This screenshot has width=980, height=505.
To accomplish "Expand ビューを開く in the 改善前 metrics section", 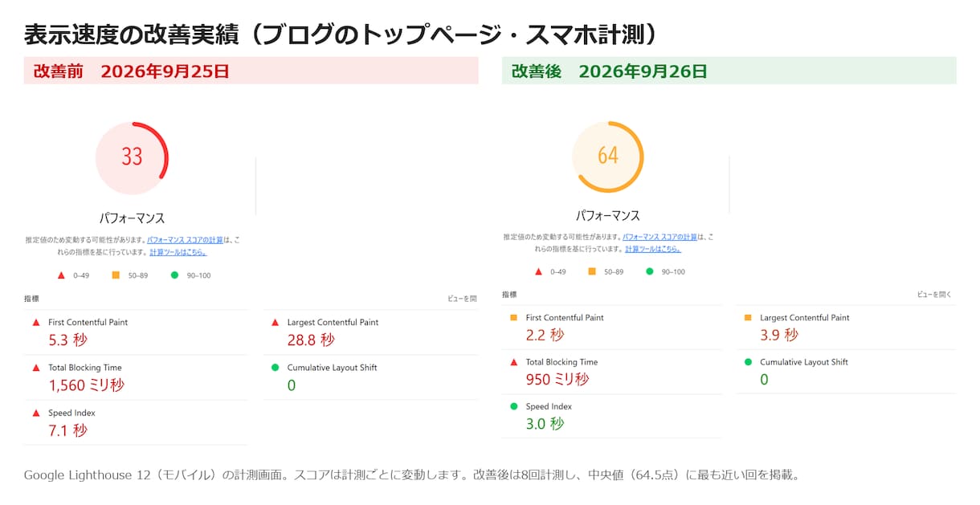I will [462, 299].
